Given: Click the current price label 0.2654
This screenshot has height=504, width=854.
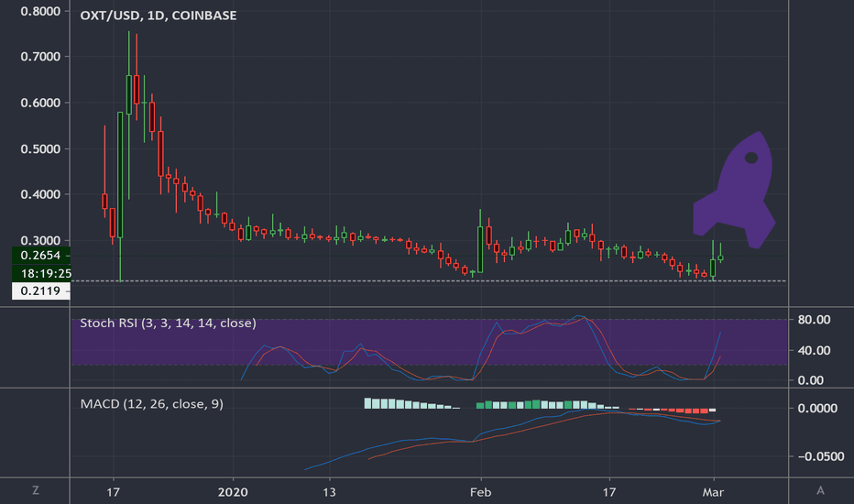Looking at the screenshot, I should point(41,255).
